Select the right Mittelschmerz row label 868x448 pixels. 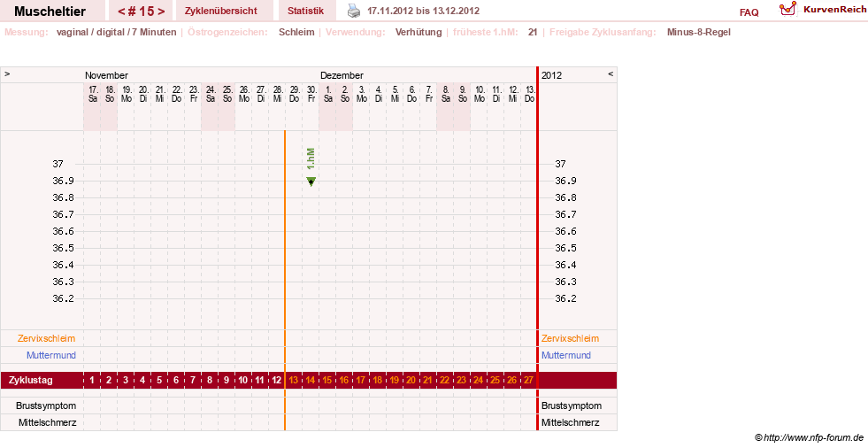pyautogui.click(x=571, y=422)
